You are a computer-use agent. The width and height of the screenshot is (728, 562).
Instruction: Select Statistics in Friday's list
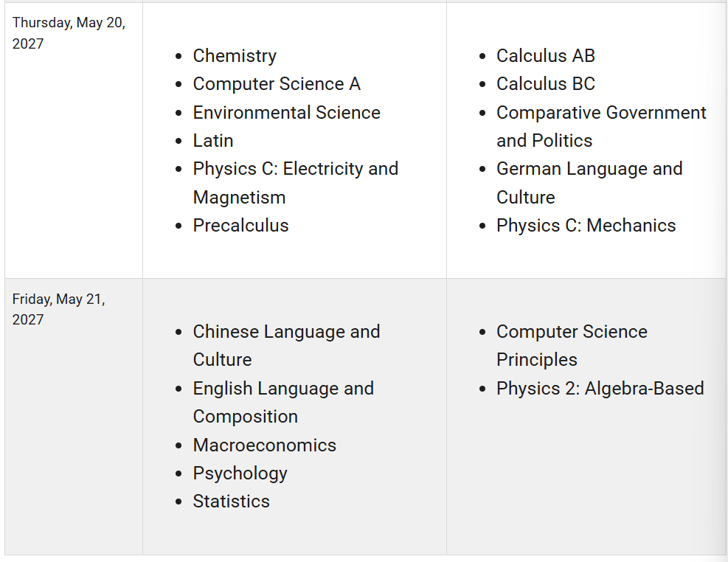[231, 502]
